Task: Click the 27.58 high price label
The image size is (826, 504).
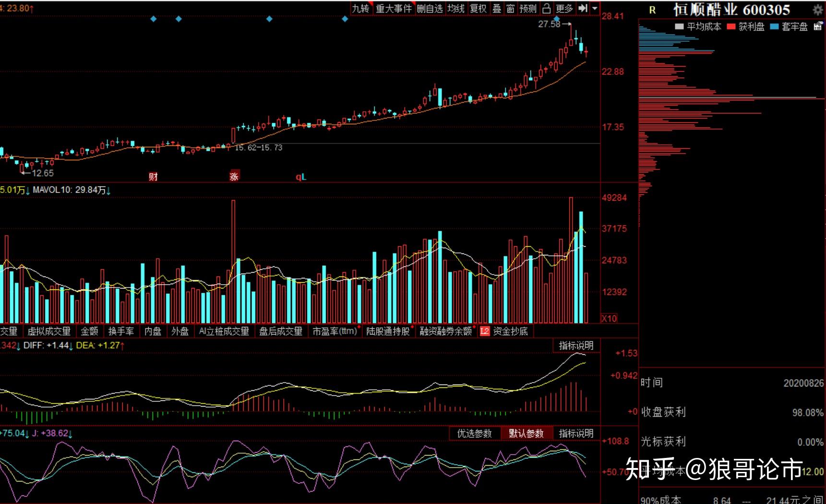Action: click(549, 24)
